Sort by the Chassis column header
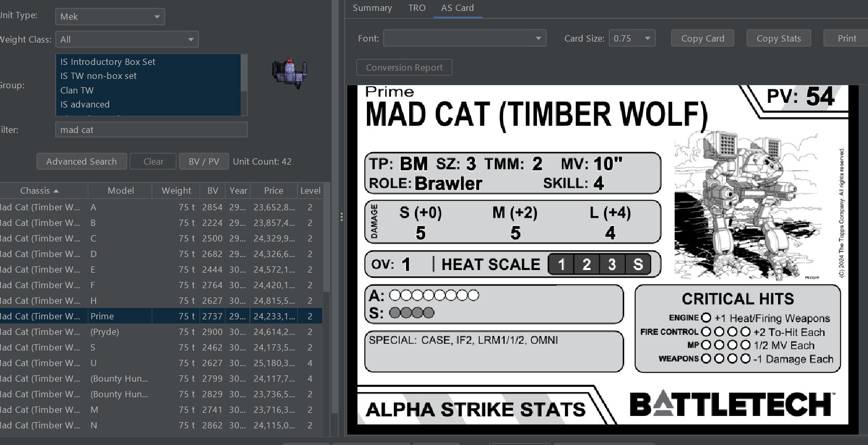This screenshot has height=445, width=868. coord(44,191)
